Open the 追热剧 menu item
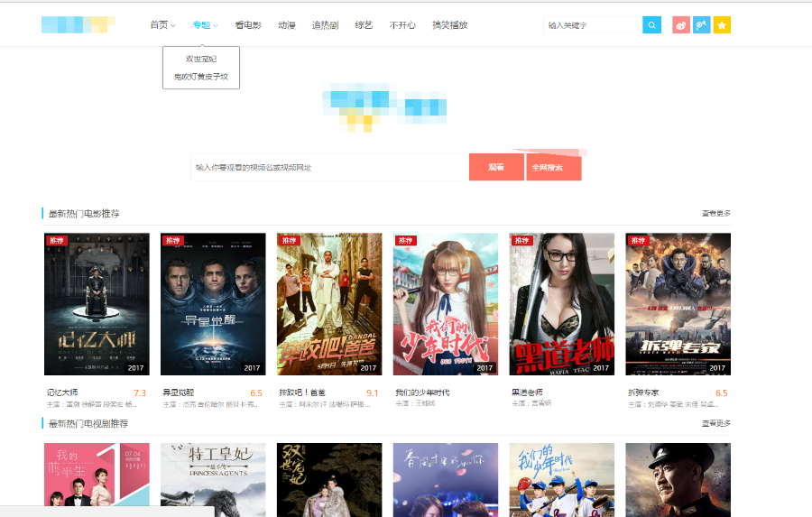Screen dimensions: 812x517 tap(325, 25)
